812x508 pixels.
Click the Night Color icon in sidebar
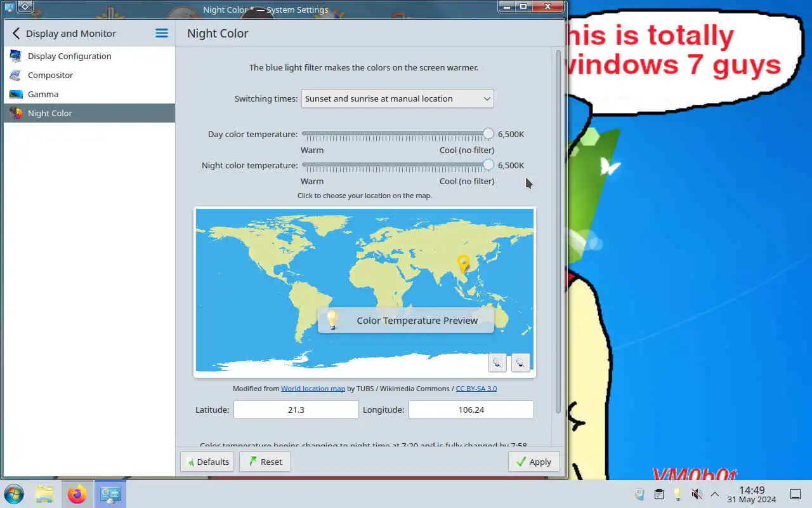(16, 113)
